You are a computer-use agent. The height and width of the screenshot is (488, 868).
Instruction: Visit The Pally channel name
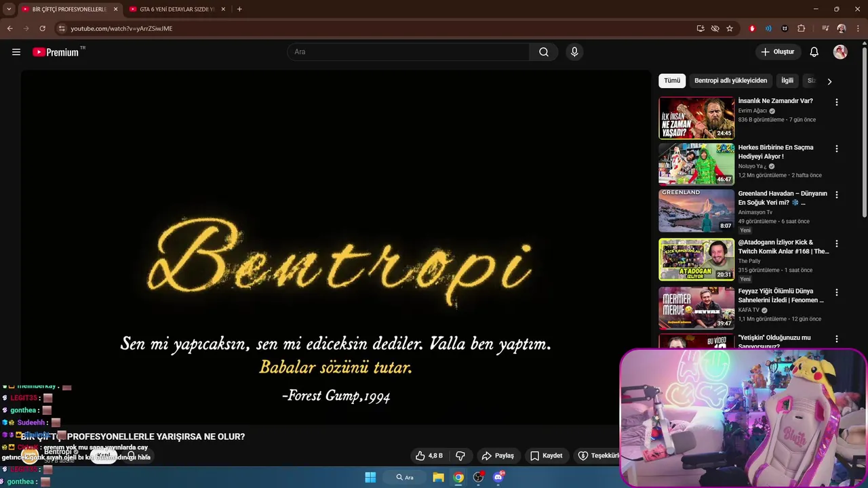point(749,261)
